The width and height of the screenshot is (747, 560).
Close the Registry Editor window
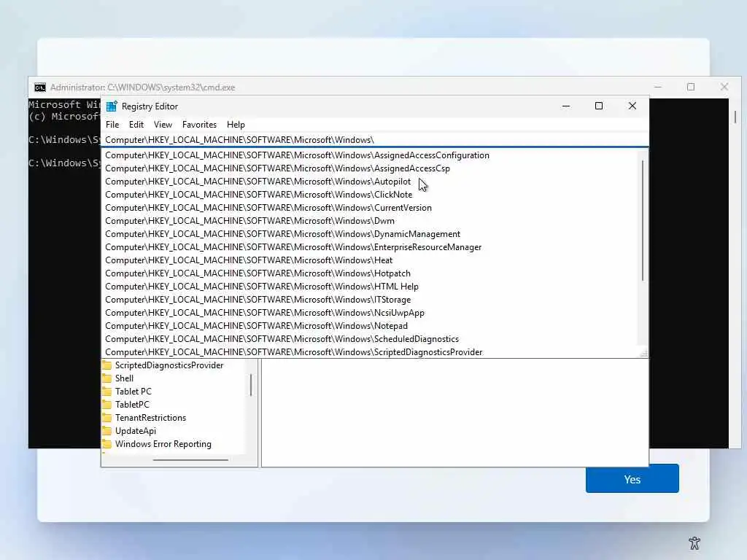click(632, 106)
